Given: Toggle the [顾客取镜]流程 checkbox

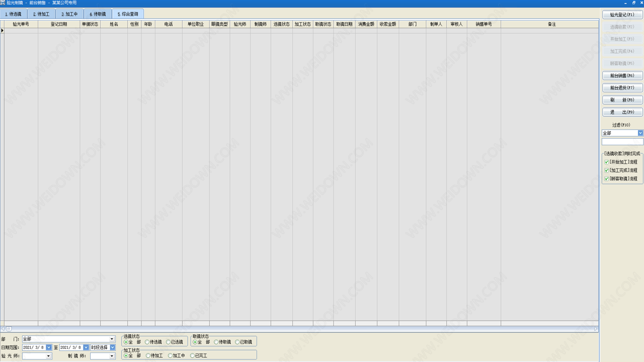Looking at the screenshot, I should [607, 178].
